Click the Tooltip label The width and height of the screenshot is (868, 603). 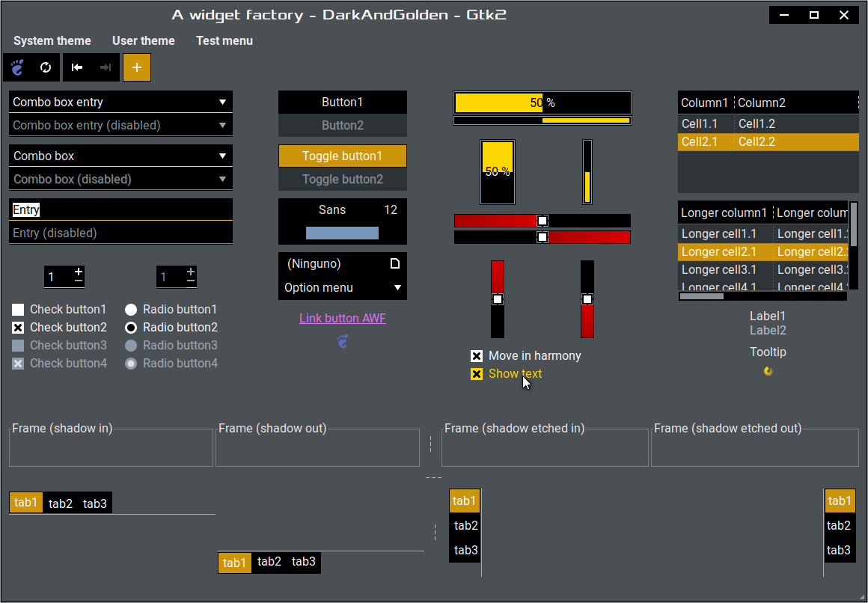click(768, 352)
